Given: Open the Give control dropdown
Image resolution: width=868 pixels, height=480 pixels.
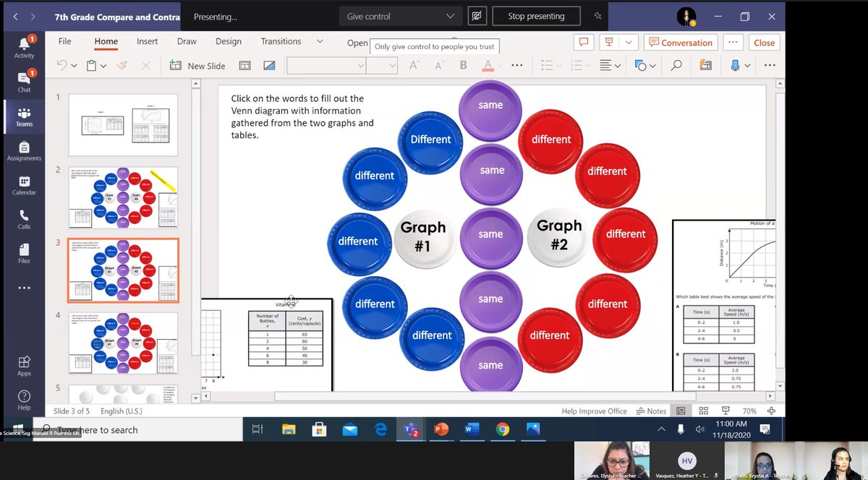Looking at the screenshot, I should click(401, 16).
